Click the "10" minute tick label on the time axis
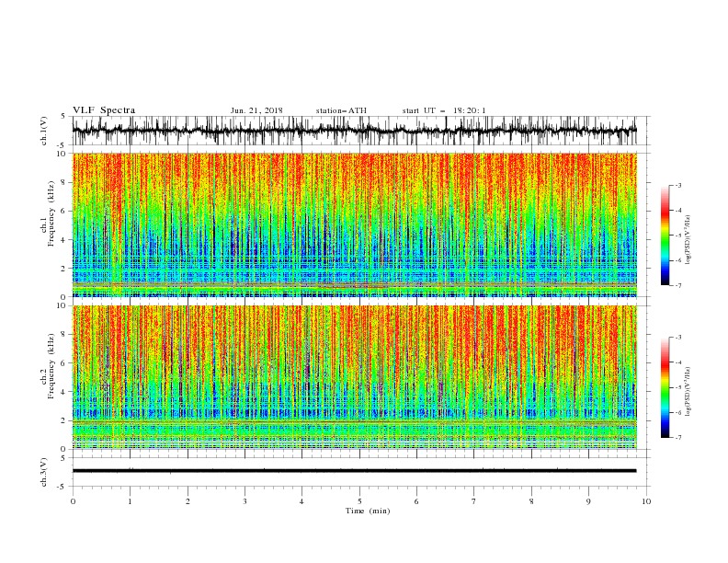 point(646,501)
